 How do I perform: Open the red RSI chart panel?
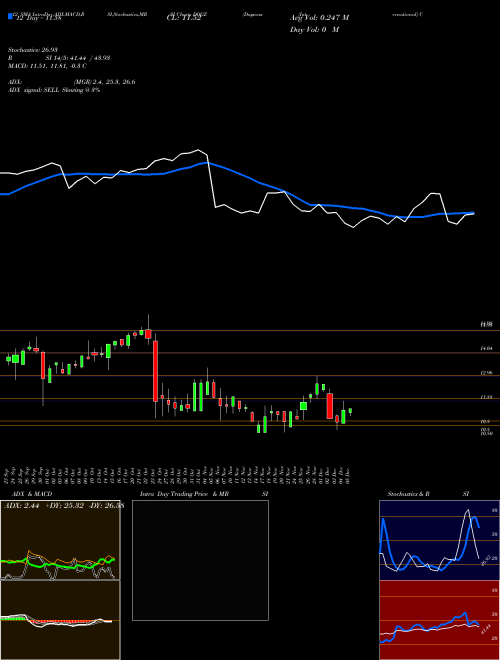point(439,620)
